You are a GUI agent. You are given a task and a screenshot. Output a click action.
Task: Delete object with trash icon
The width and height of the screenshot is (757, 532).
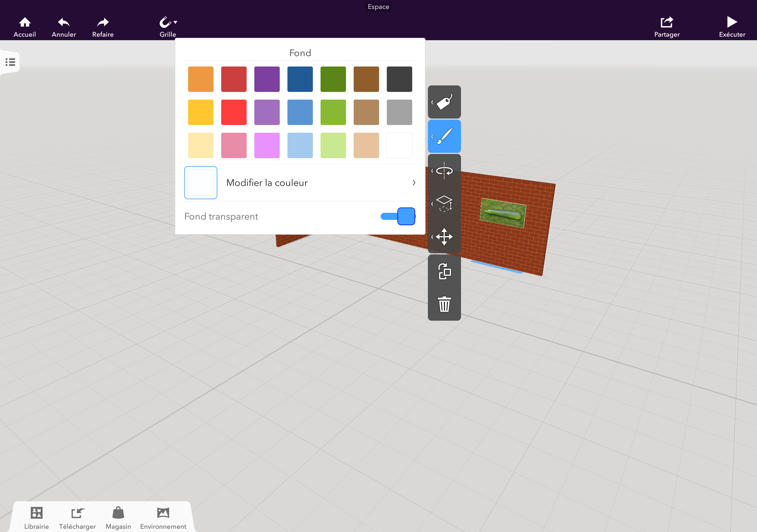point(444,304)
